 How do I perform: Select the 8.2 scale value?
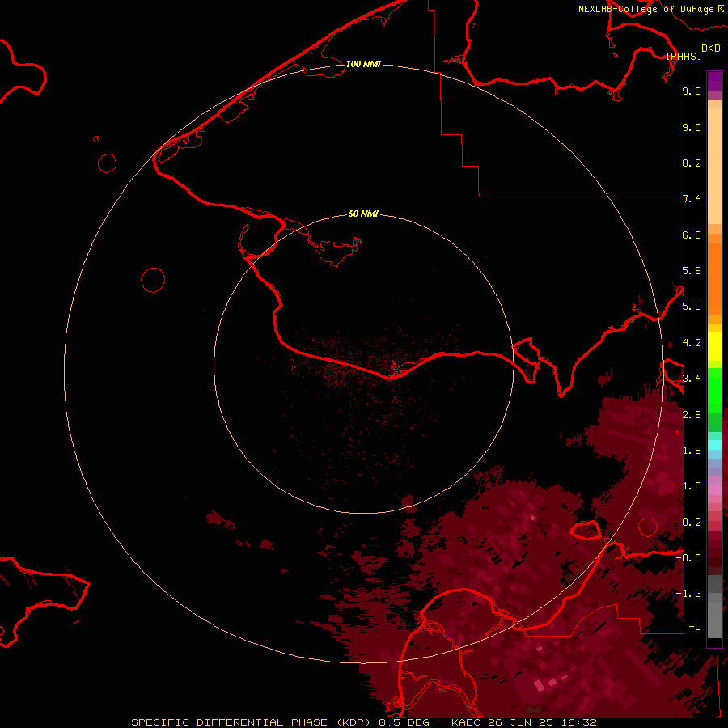[692, 163]
